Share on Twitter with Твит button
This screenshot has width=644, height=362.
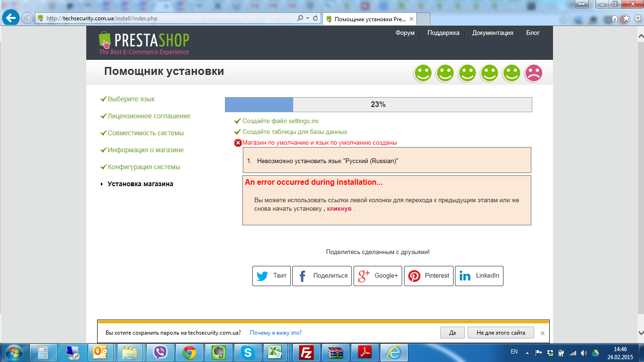(272, 276)
